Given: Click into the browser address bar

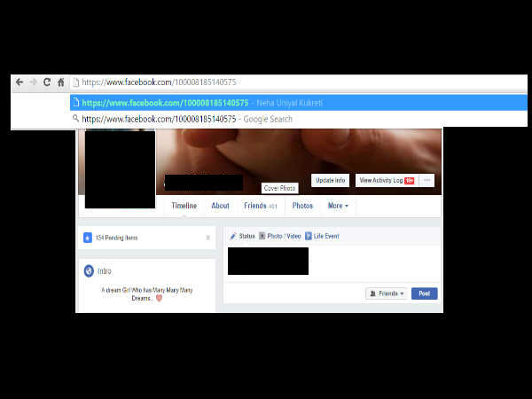Looking at the screenshot, I should tap(266, 82).
